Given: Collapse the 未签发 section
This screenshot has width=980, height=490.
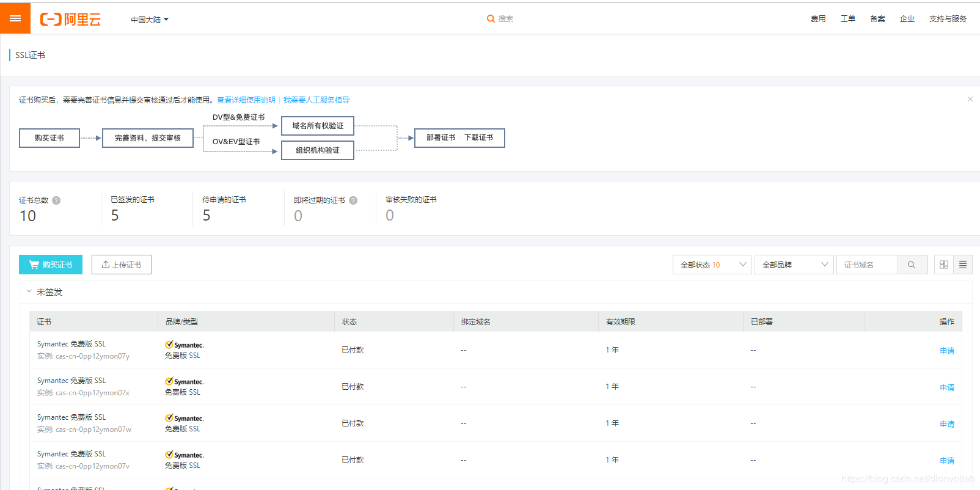Looking at the screenshot, I should click(x=29, y=291).
